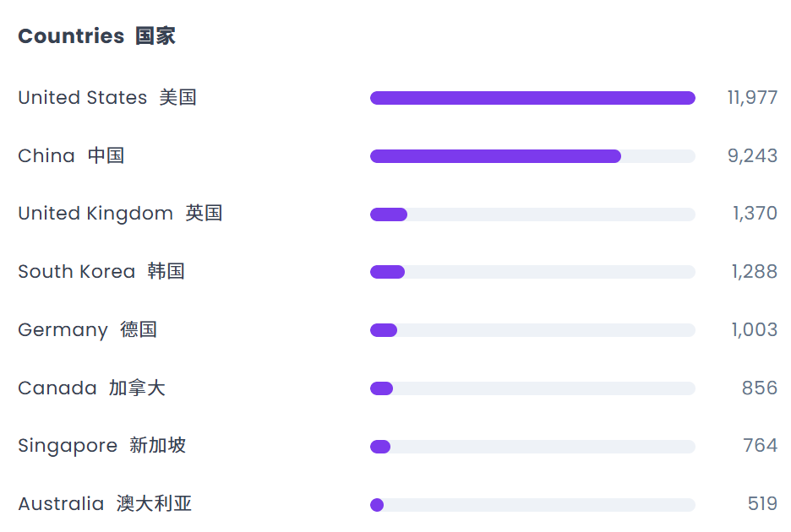Open the Singapore 新加坡 entry
Image resolution: width=791 pixels, height=532 pixels.
102,446
